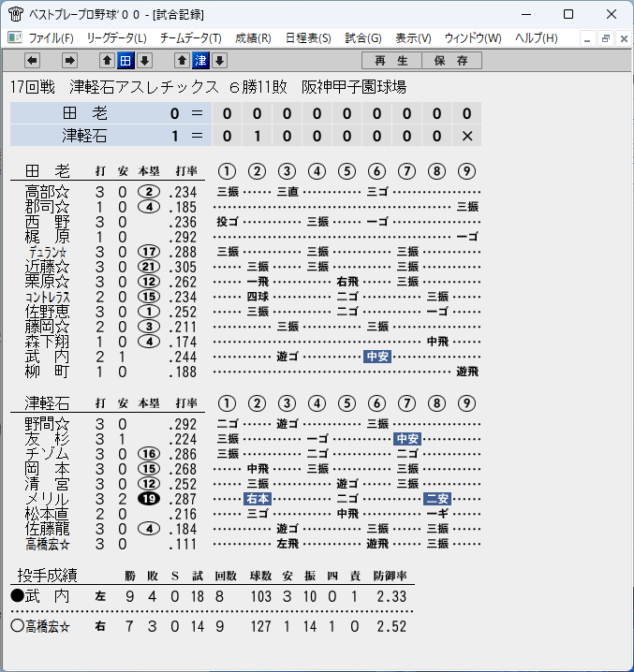Select the 田 team toolbar button

[125, 61]
